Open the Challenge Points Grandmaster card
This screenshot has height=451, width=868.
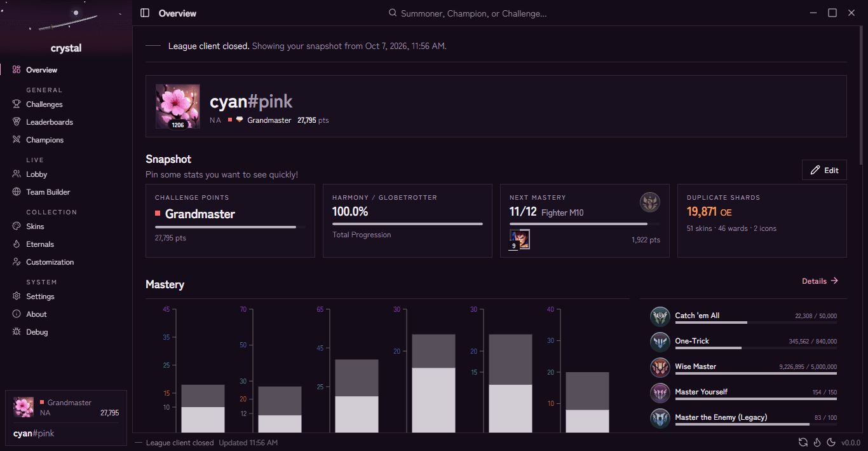(230, 221)
